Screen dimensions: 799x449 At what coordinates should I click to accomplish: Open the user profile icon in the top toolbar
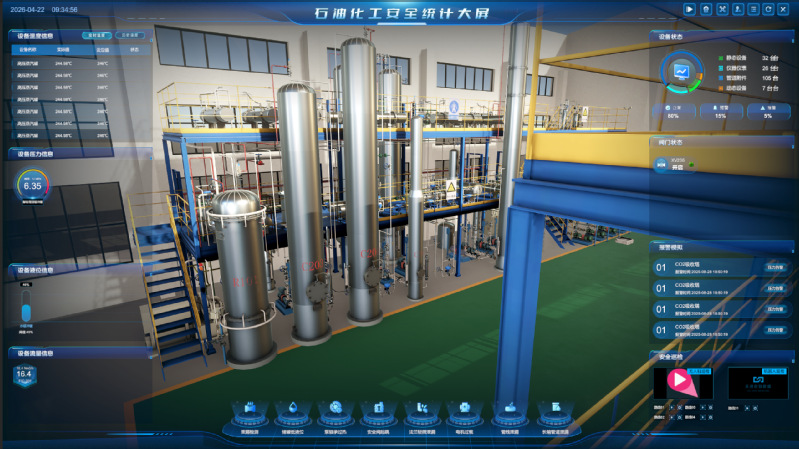737,9
